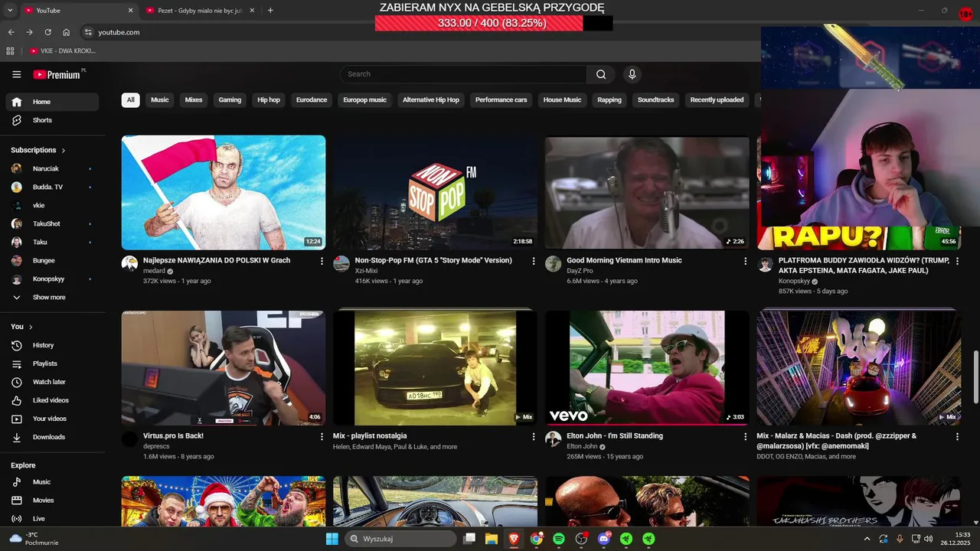The width and height of the screenshot is (980, 551).
Task: Click the browser home button
Action: (67, 32)
